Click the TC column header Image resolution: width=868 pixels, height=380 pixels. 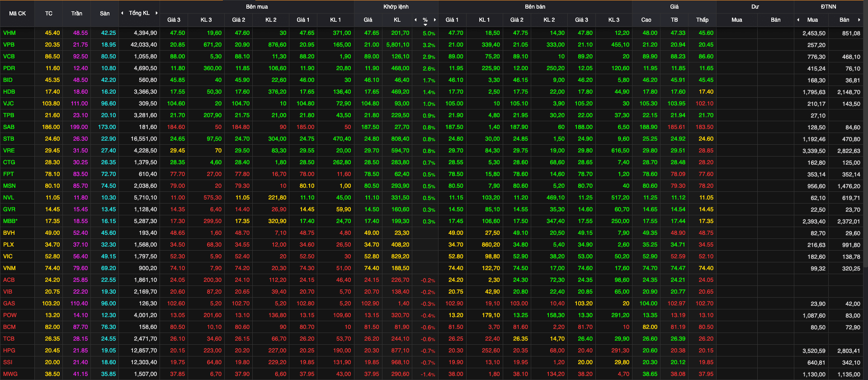(x=49, y=14)
